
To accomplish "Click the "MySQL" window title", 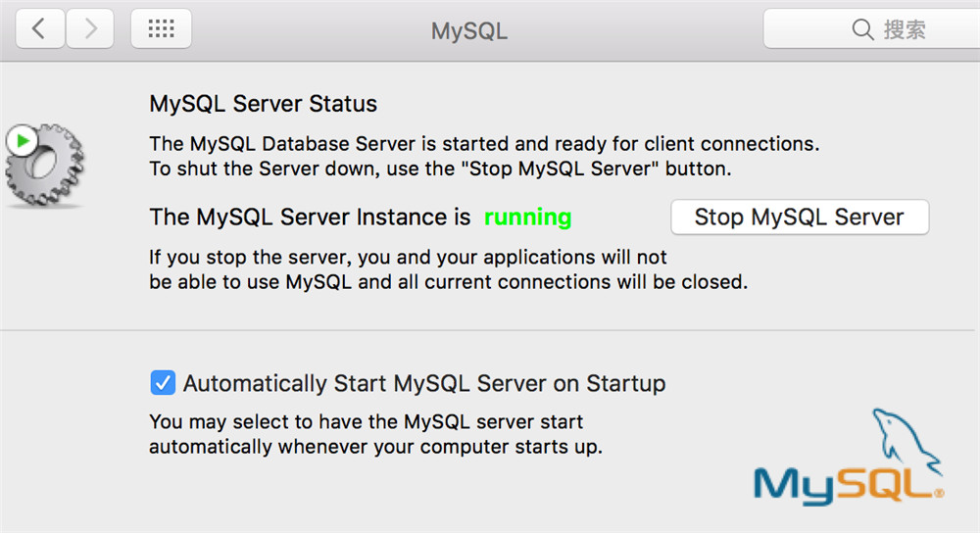I will 469,30.
